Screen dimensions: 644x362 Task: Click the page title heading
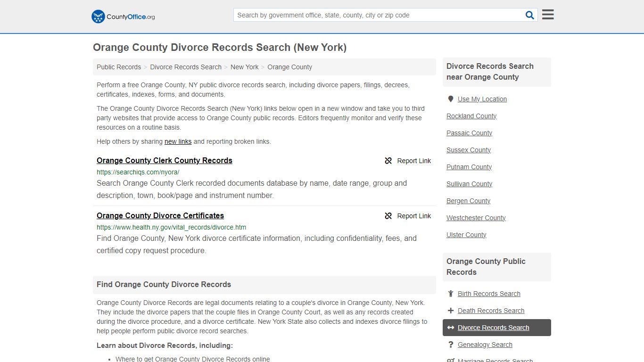point(220,47)
